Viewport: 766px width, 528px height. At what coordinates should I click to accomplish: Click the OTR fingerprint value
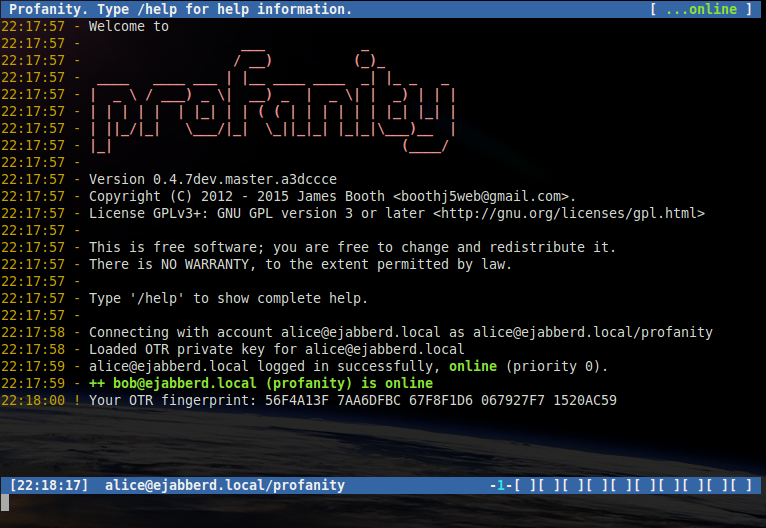tap(441, 400)
